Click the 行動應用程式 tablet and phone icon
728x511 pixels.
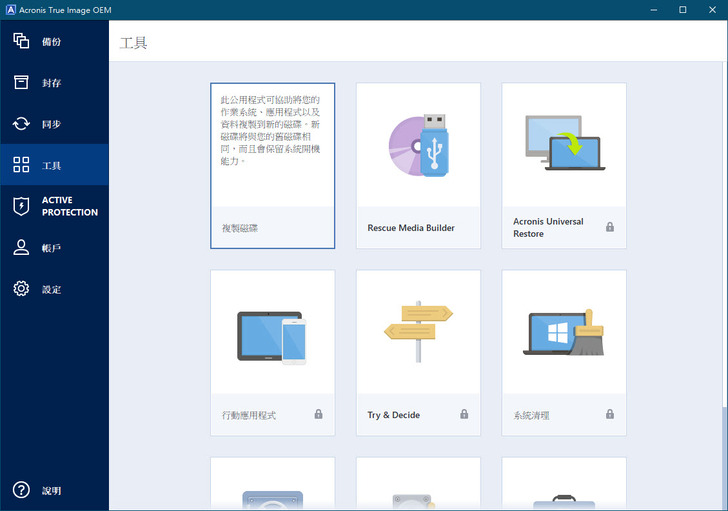(x=272, y=337)
